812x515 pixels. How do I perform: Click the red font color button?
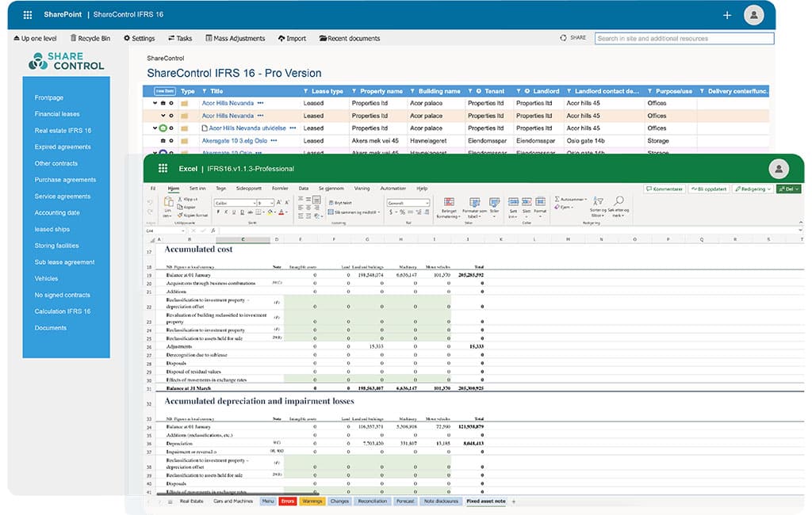tap(282, 212)
